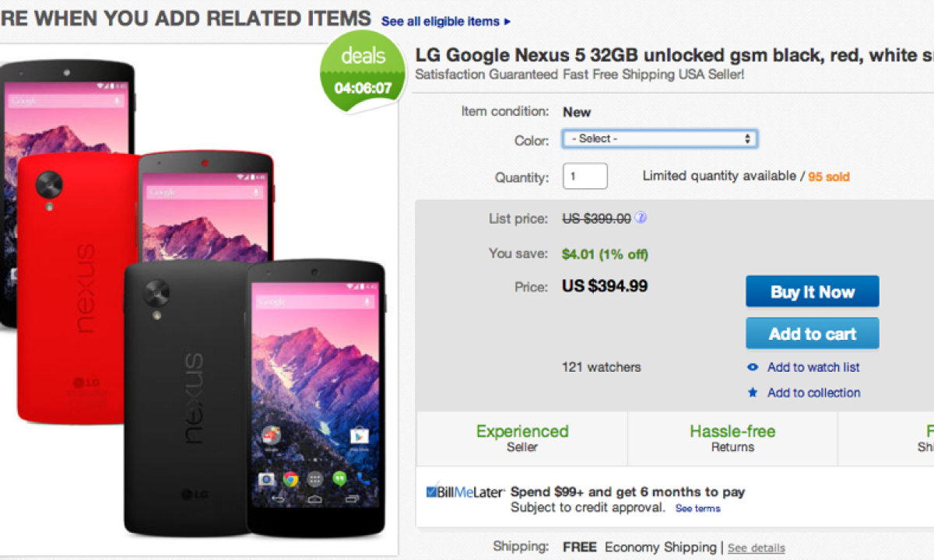Open the Color select dropdown

pos(660,138)
